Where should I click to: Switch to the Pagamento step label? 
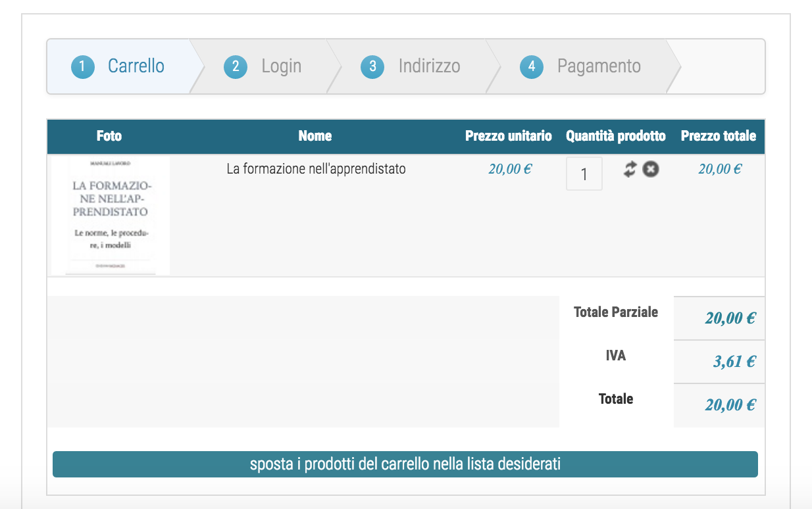[x=599, y=66]
